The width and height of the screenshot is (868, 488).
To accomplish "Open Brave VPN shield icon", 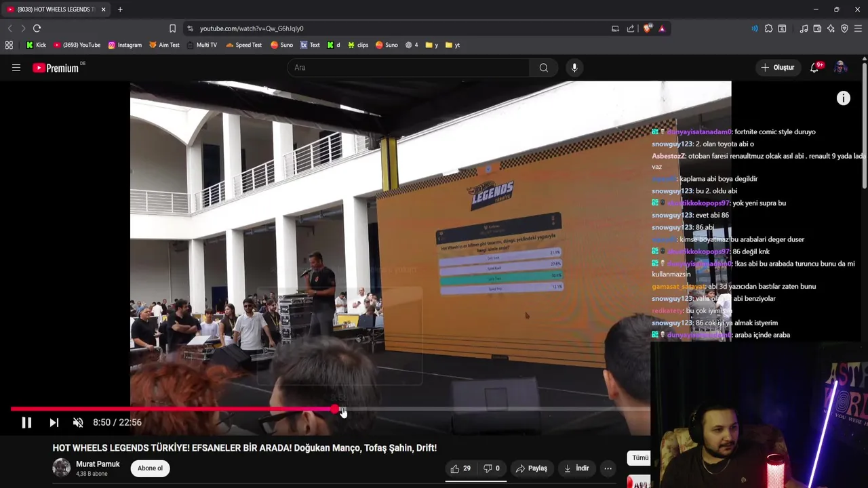I will tap(844, 28).
